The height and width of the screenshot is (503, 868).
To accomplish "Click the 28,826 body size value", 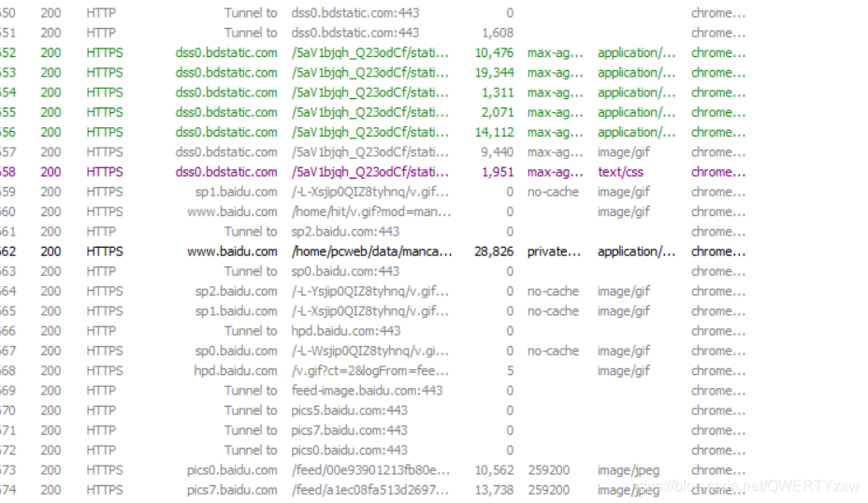I will tap(494, 251).
